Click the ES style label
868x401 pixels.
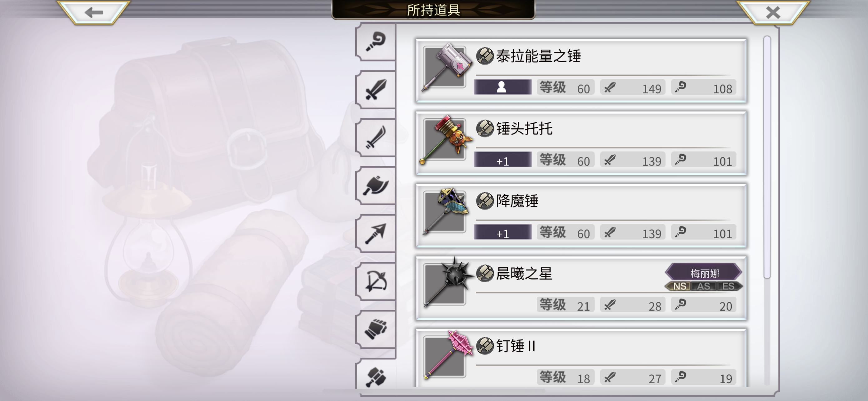click(x=728, y=286)
